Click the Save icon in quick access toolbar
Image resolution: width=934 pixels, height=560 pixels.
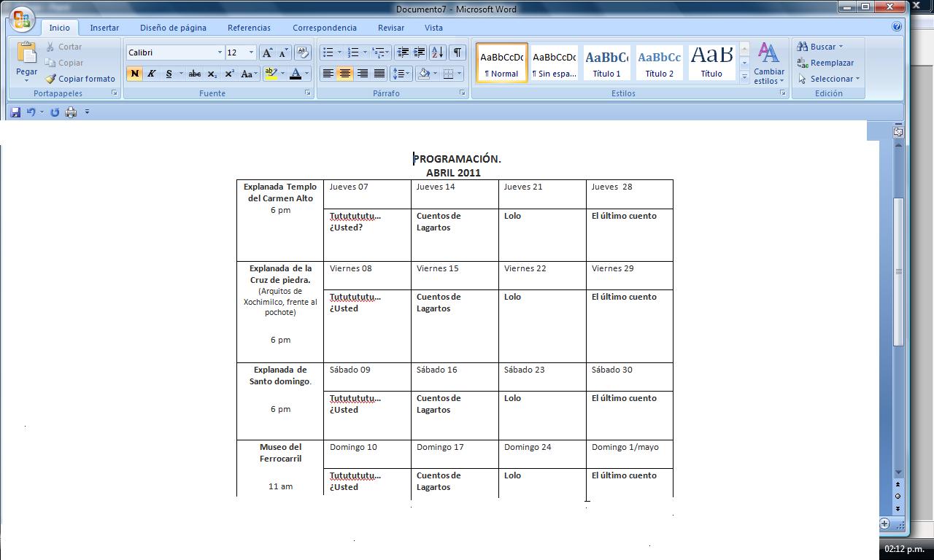(15, 112)
